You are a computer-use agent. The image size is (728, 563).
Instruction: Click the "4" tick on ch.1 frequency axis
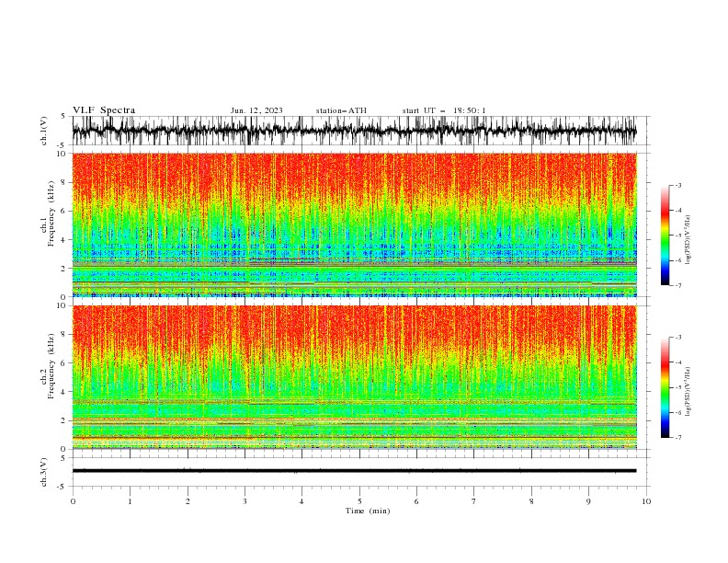63,240
